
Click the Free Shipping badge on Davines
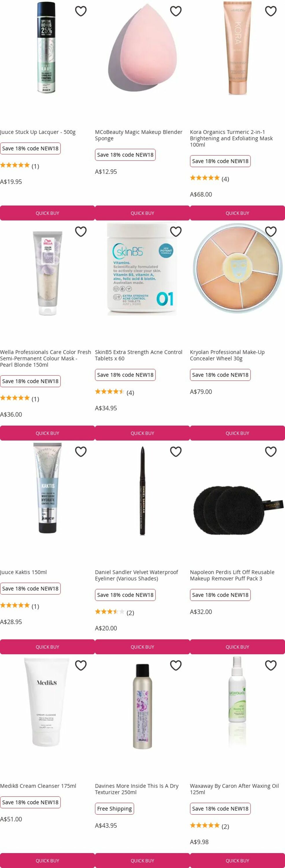coord(114,808)
